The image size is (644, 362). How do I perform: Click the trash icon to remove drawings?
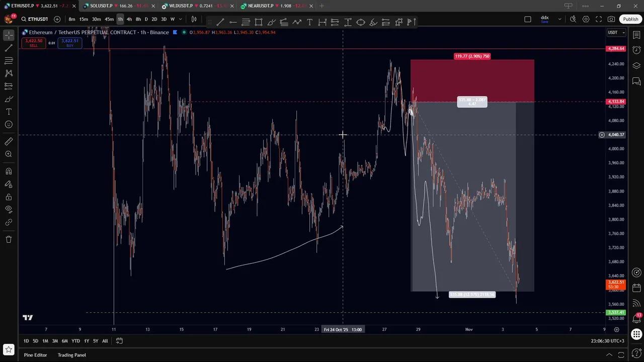(x=9, y=239)
